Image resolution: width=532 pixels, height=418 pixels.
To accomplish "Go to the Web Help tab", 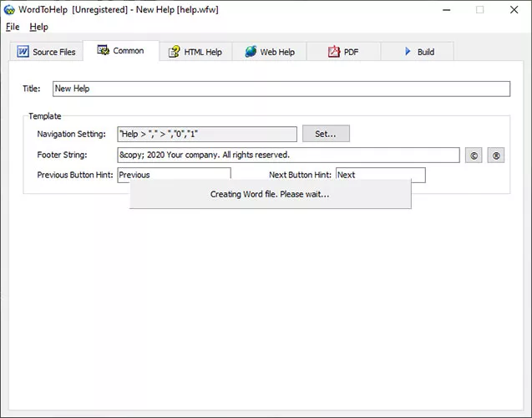I will [270, 52].
